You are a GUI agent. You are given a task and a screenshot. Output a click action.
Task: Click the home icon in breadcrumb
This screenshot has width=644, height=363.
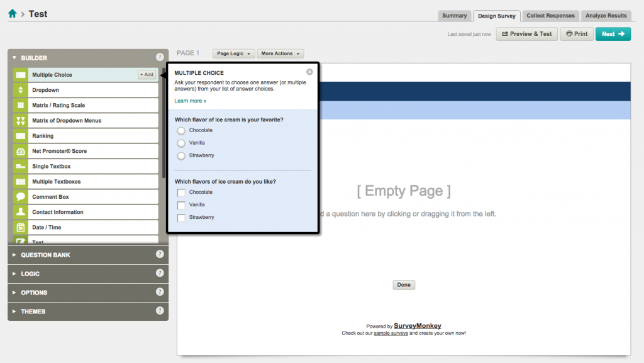12,14
